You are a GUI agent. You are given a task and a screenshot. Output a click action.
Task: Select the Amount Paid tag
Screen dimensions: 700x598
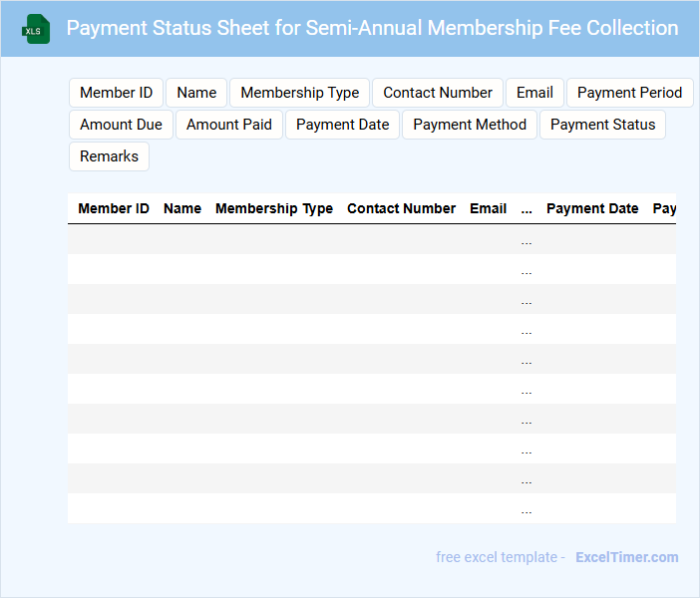[x=228, y=125]
